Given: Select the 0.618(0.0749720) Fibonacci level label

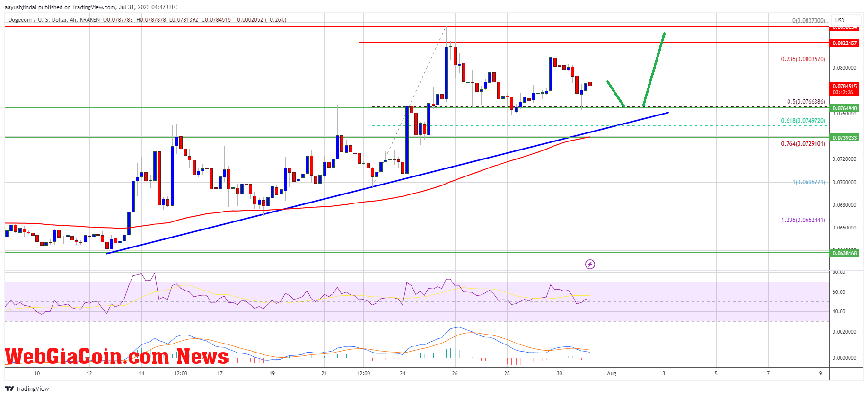Looking at the screenshot, I should pyautogui.click(x=803, y=121).
